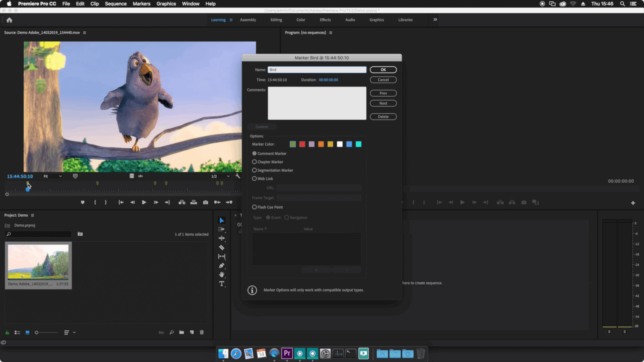Screen dimensions: 644x362
Task: Choose the red marker color swatch
Action: (302, 144)
